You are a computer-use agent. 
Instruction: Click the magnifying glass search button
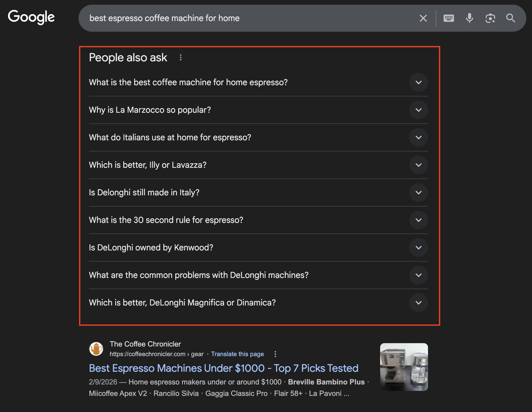[x=511, y=18]
